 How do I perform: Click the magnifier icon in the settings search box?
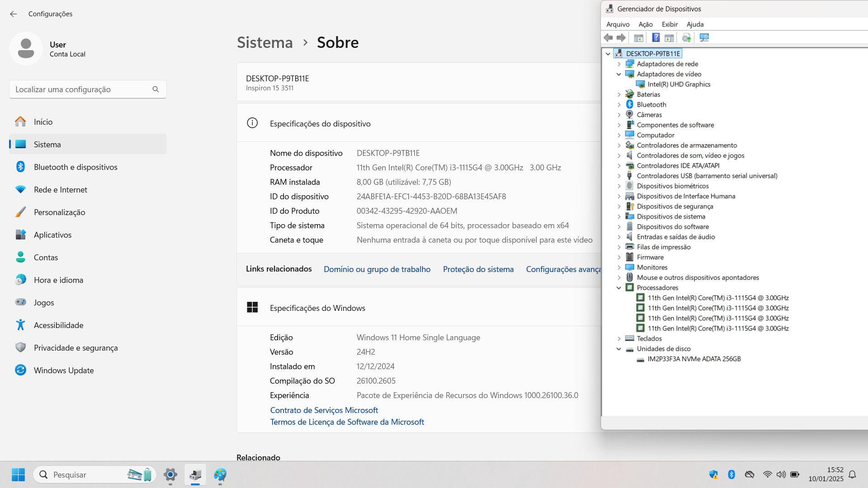(x=156, y=89)
